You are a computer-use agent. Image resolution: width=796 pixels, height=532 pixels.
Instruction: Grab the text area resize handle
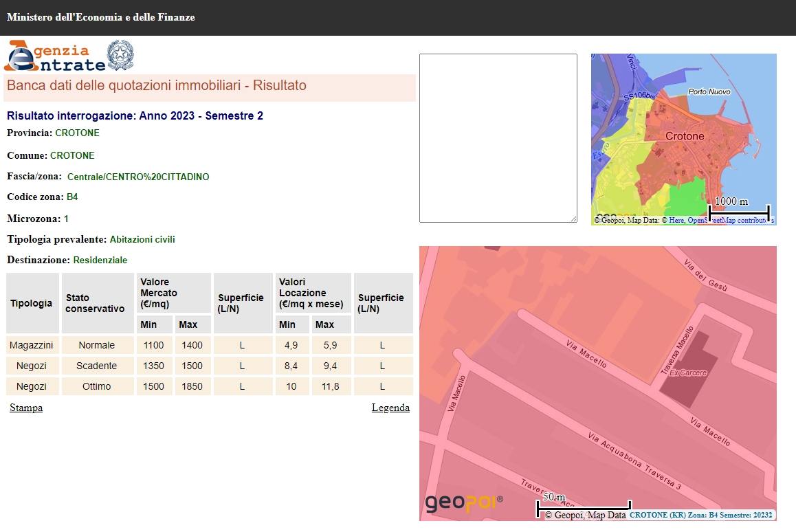point(573,219)
